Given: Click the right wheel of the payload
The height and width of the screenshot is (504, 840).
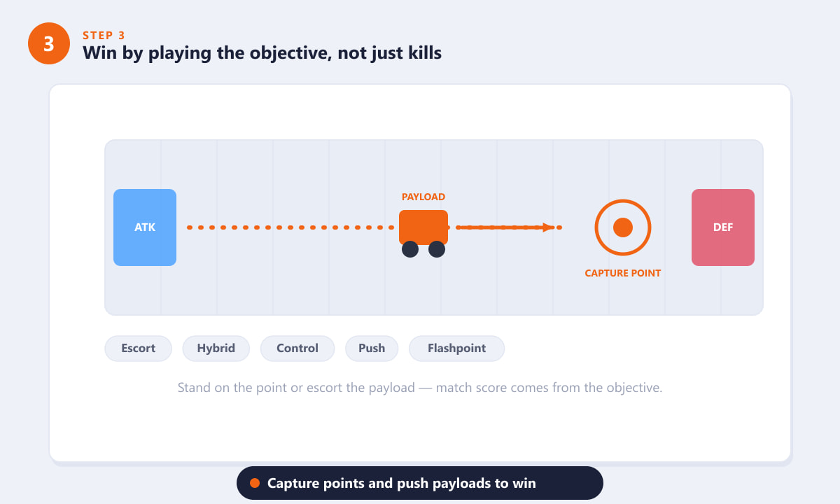Looking at the screenshot, I should (437, 249).
